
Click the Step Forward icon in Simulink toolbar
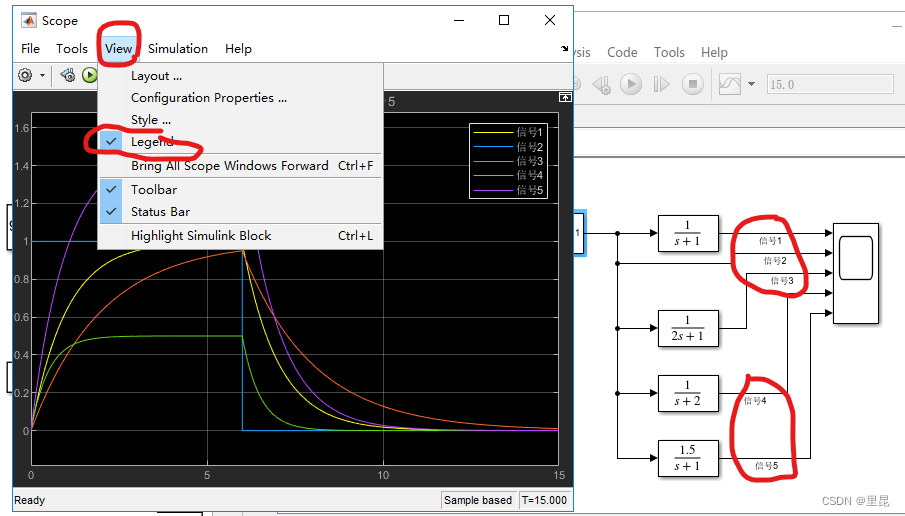[661, 85]
